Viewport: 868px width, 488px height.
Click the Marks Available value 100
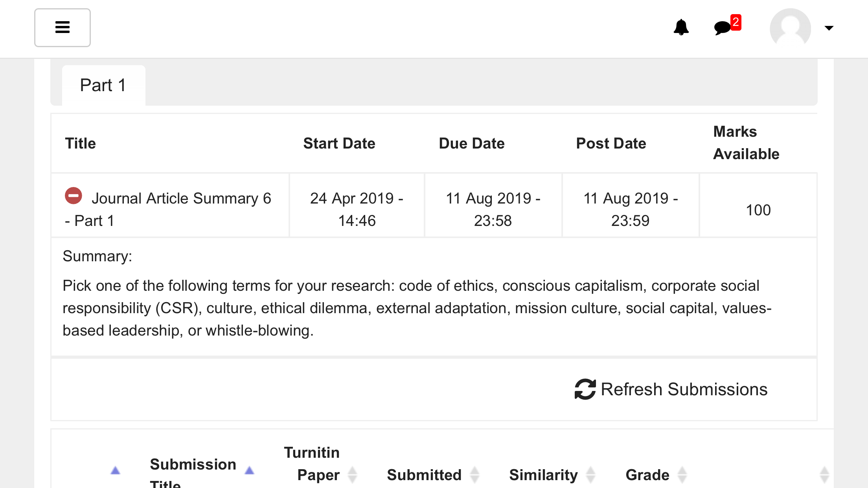(x=758, y=210)
